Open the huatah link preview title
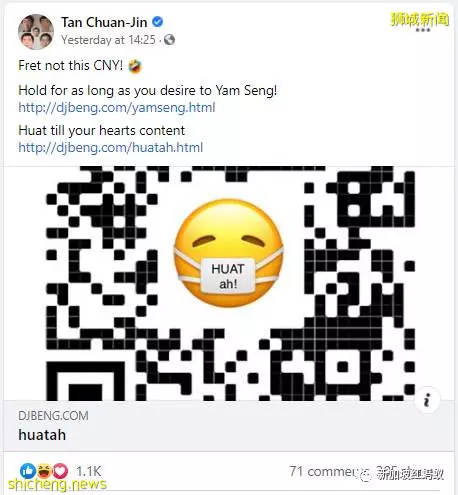 (x=42, y=435)
